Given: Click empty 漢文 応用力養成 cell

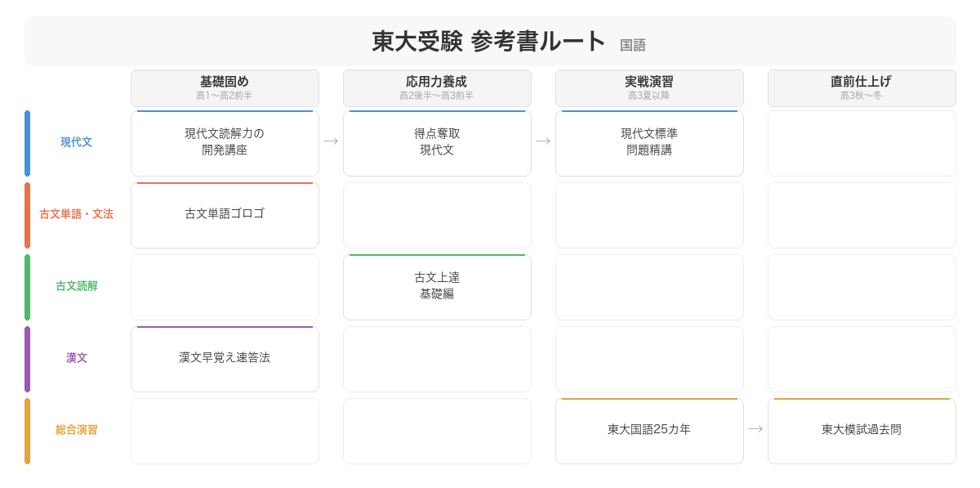Looking at the screenshot, I should click(x=437, y=359).
